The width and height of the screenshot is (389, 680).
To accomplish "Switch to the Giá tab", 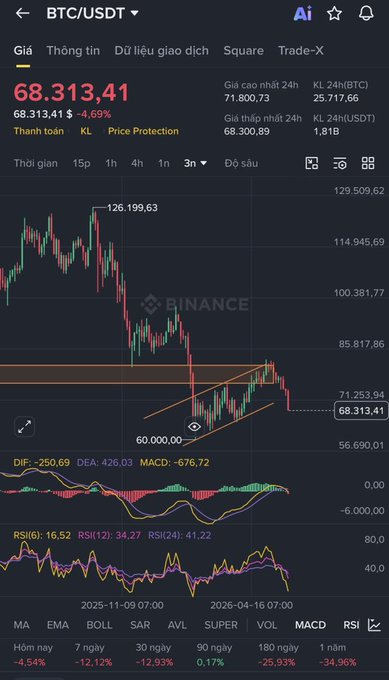I will [x=23, y=51].
